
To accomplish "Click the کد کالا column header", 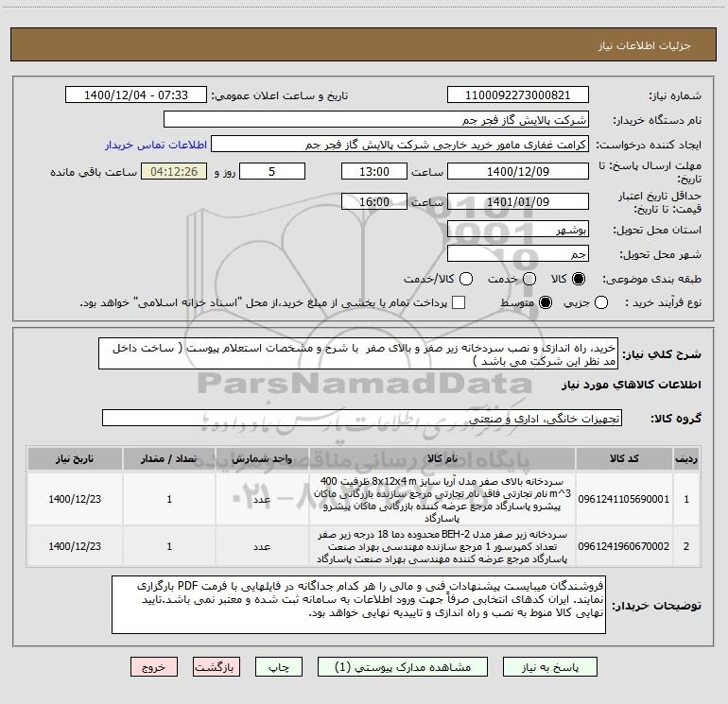I will [624, 458].
